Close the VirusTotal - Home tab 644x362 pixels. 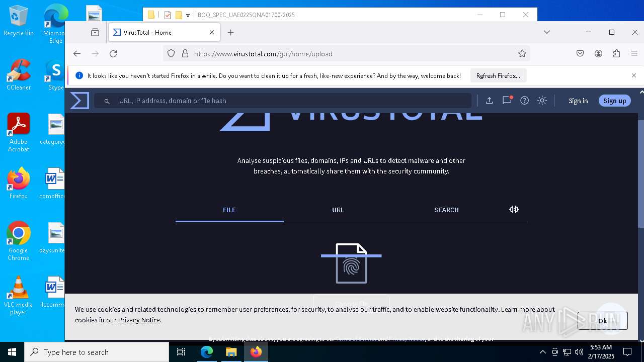(x=212, y=32)
